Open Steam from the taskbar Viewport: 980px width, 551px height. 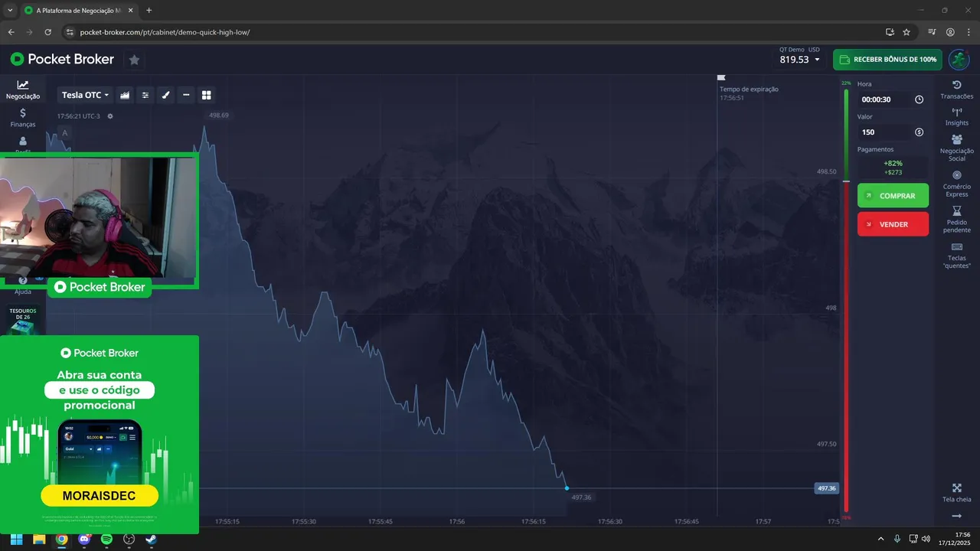click(x=152, y=539)
